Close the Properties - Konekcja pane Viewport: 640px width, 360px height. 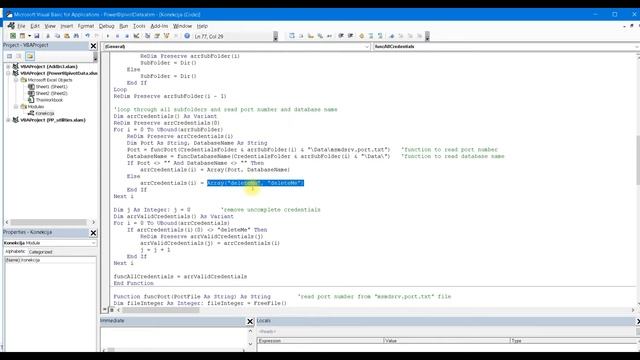(93, 233)
